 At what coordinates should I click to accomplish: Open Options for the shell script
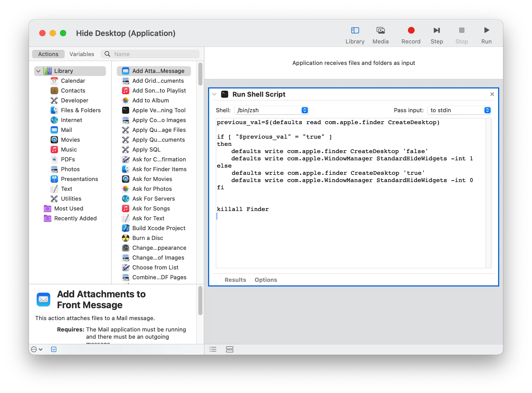click(266, 280)
